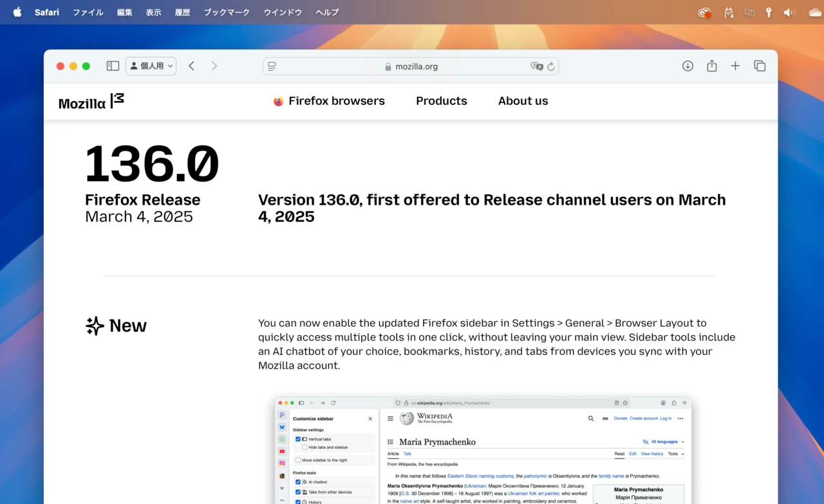The image size is (824, 504).
Task: Click the volume icon in menu bar
Action: pos(789,12)
